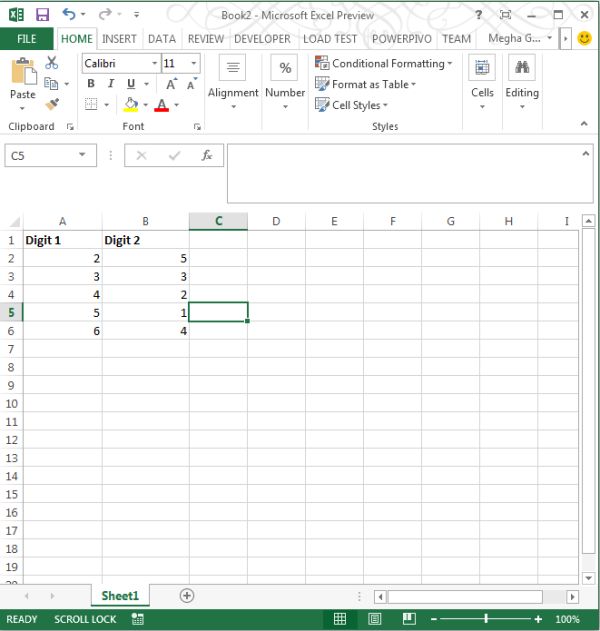Click the Enter checkmark in formula bar
Viewport: 600px width, 631px height.
click(x=174, y=155)
